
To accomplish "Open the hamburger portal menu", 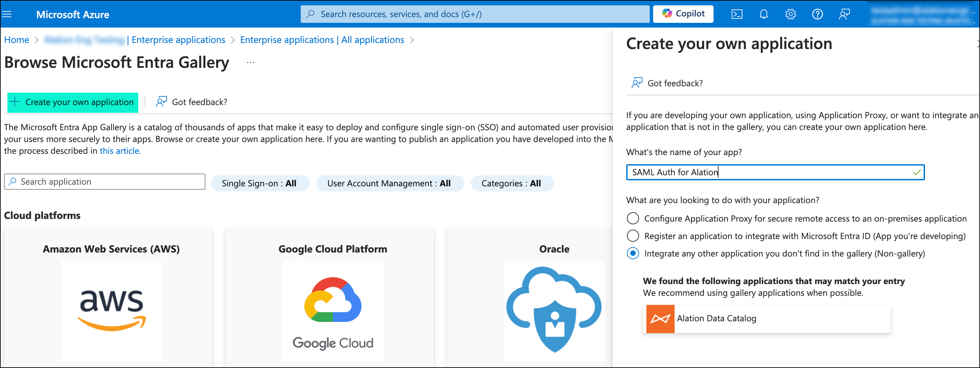I will pos(7,14).
